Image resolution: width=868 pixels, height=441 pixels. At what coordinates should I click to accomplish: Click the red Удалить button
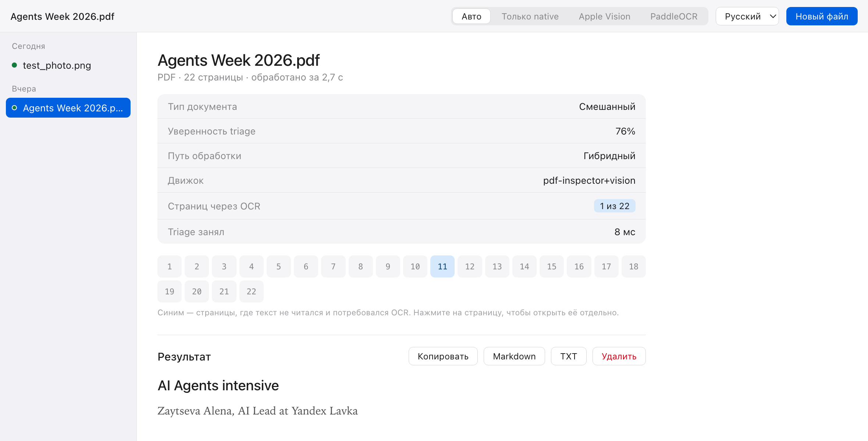619,356
